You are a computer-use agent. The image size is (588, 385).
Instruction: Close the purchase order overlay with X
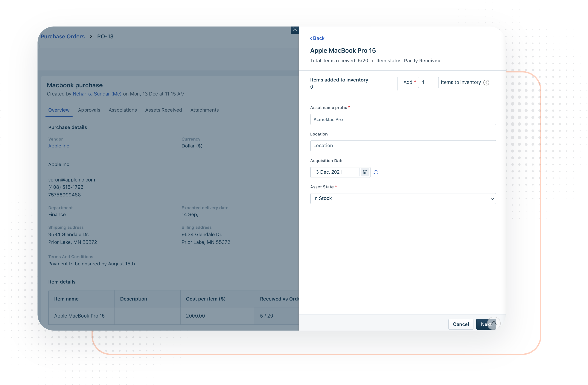click(295, 29)
